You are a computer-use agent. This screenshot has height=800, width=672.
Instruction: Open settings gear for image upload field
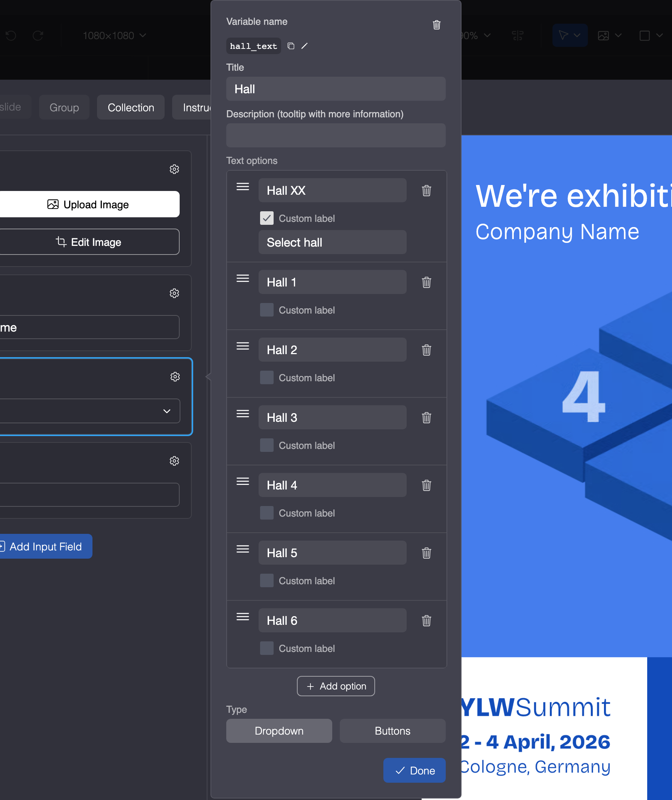[x=174, y=169]
